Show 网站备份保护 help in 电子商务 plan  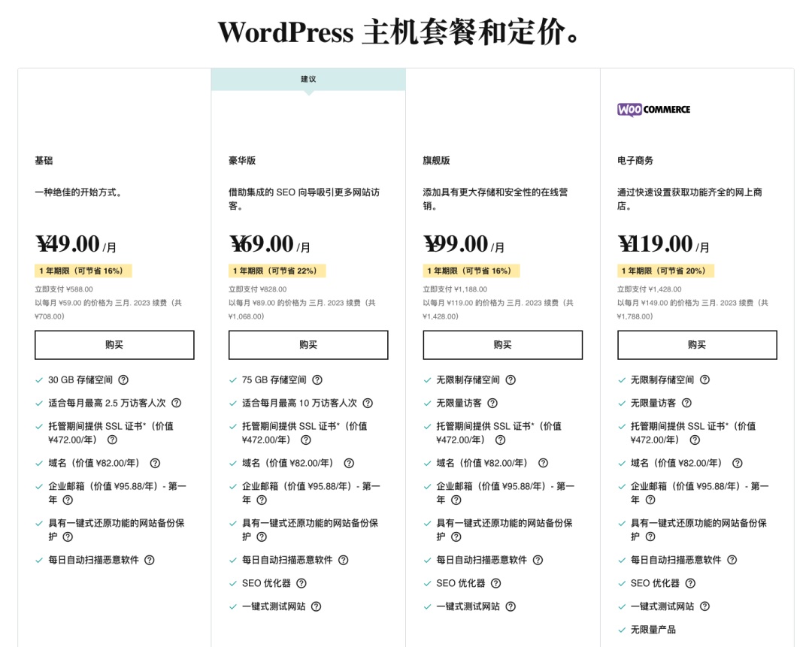pos(650,537)
